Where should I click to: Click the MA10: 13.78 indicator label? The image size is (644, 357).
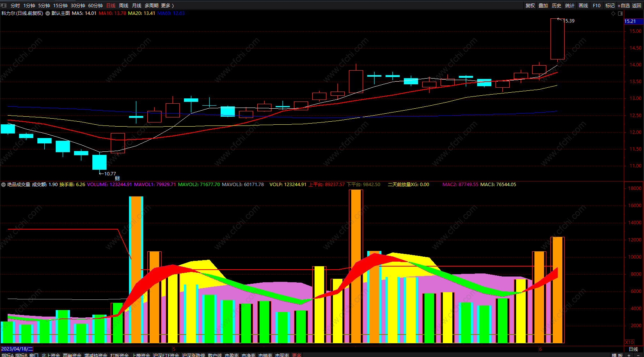coord(112,13)
